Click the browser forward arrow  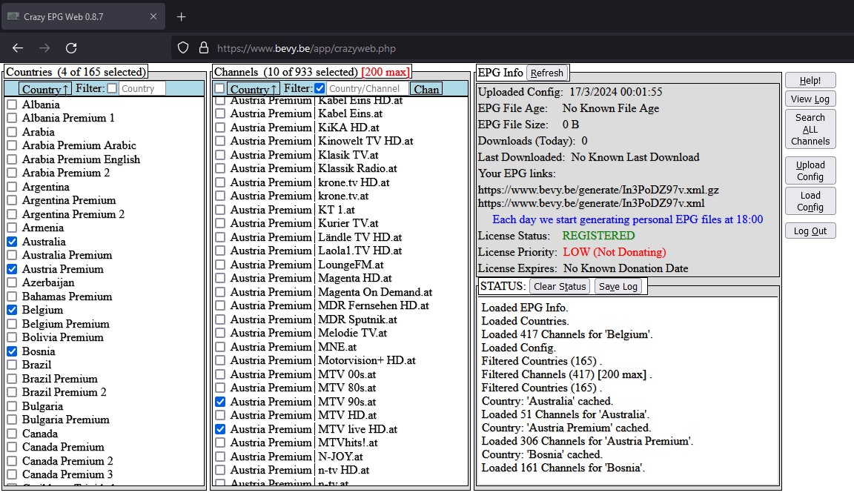pyautogui.click(x=44, y=48)
